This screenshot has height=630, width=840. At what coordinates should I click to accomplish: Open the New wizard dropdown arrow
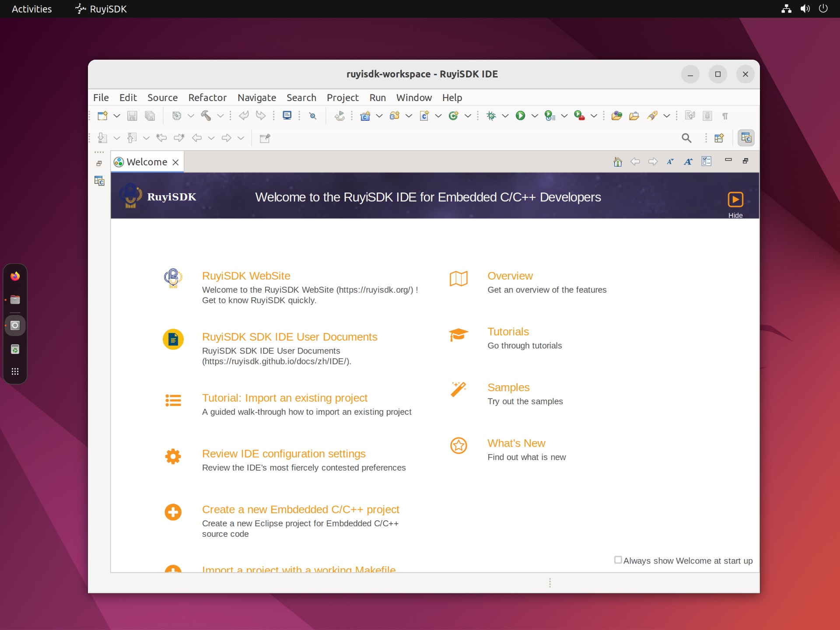tap(116, 115)
